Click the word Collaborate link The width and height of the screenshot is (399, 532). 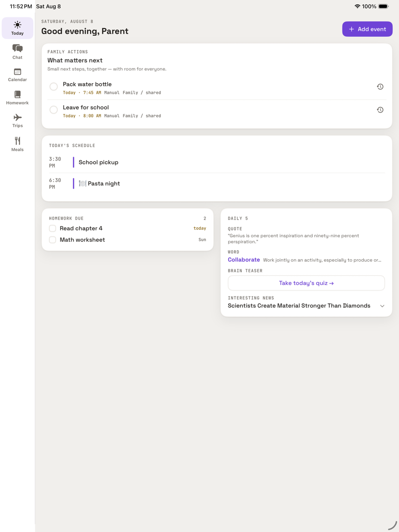click(244, 260)
